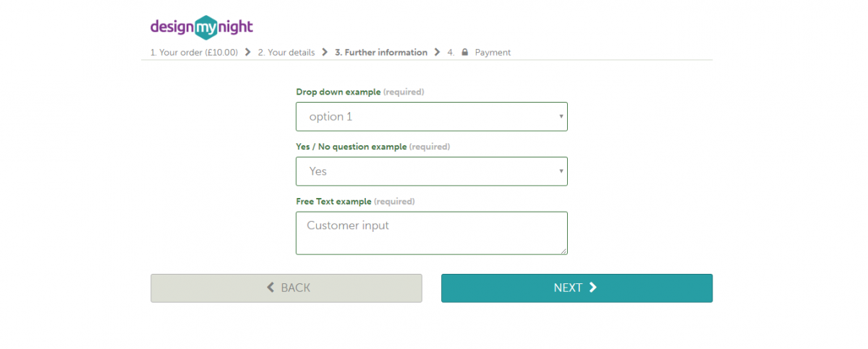Screen dimensions: 868x349
Task: Click the right chevron icon on NEXT button
Action: tap(593, 288)
